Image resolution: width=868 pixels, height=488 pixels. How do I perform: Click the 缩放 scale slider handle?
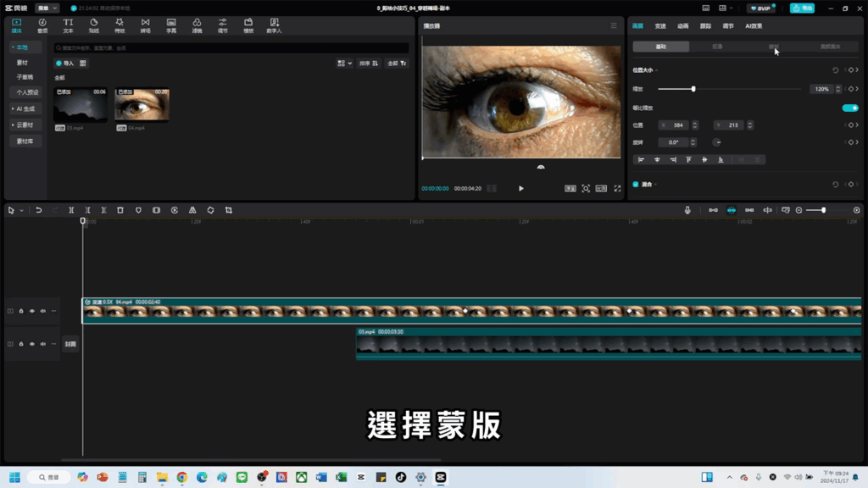click(x=693, y=89)
